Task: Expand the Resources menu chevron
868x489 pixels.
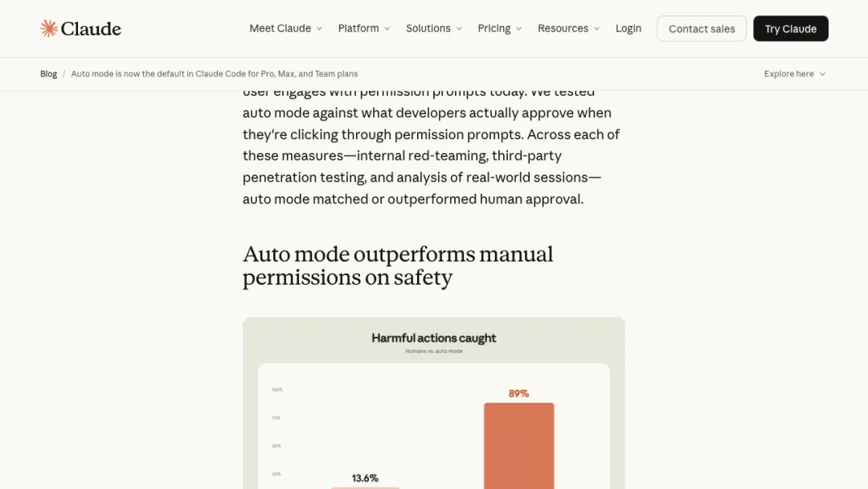Action: point(596,29)
